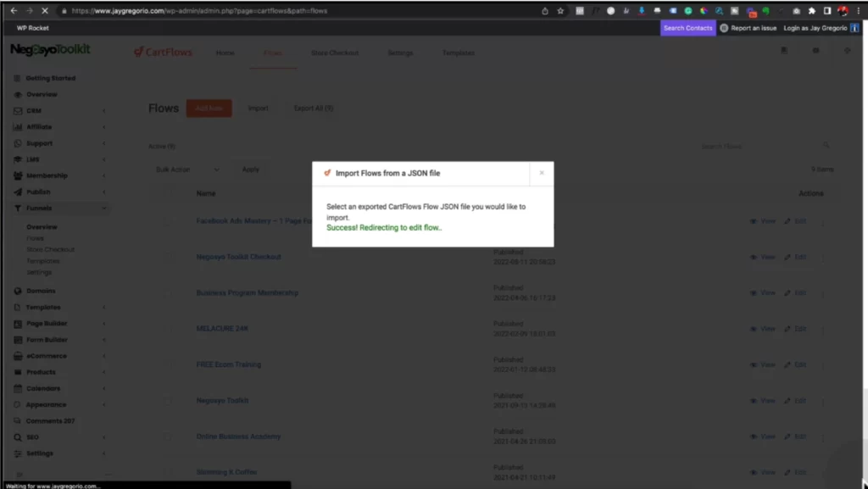
Task: Edit the Business Program Membership flow
Action: coord(795,292)
